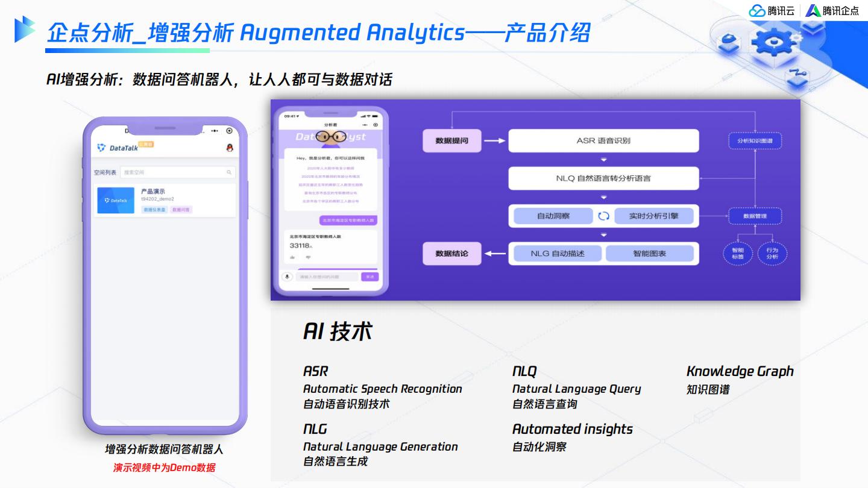Click the 数据仪表盘 tag

click(x=154, y=210)
